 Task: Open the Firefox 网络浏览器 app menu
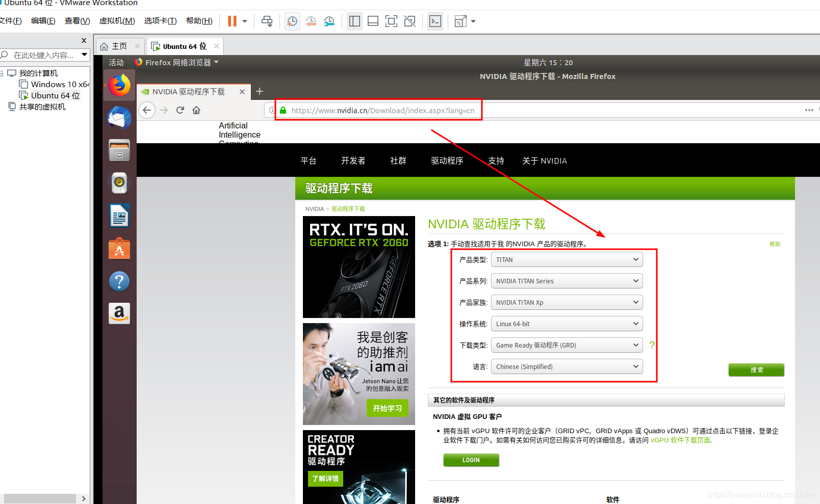point(177,62)
